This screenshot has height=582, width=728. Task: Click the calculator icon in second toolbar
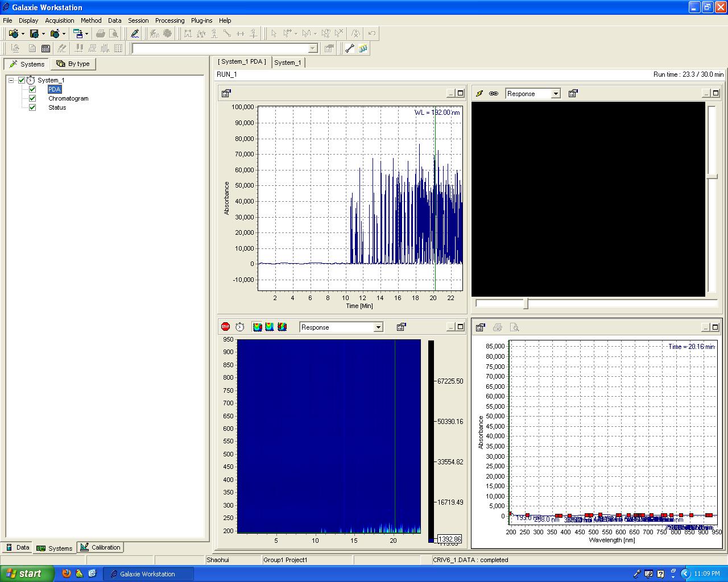click(x=46, y=48)
